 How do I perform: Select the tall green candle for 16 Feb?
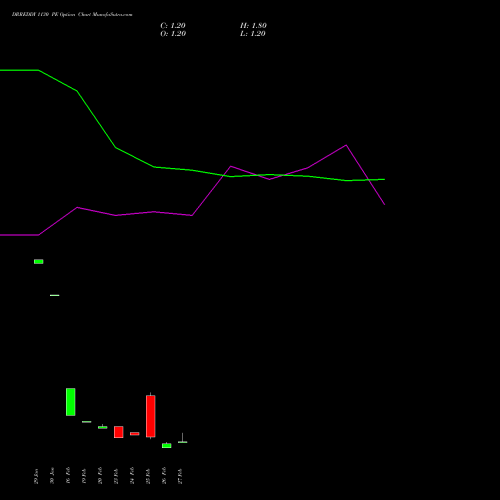pos(71,402)
